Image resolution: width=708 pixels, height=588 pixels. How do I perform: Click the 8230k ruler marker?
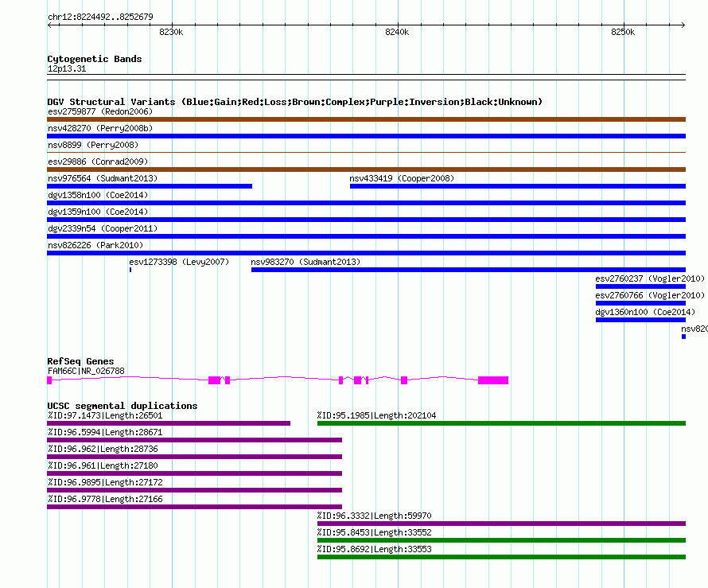171,32
